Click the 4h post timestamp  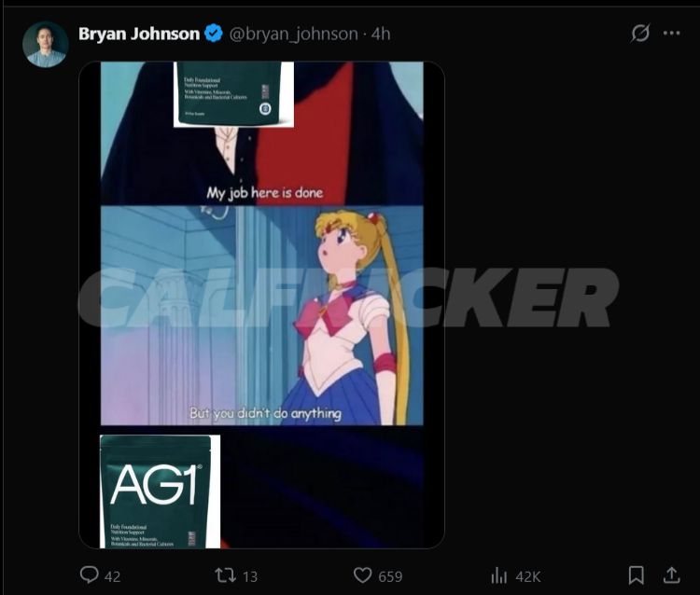pos(381,34)
